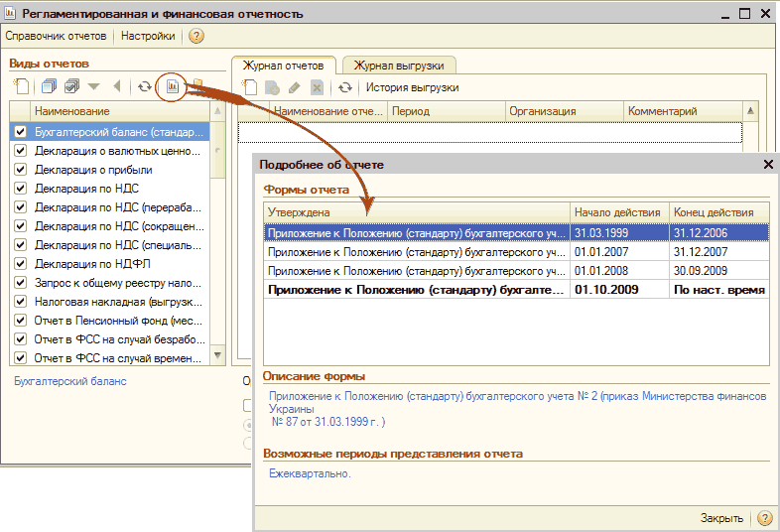Toggle the Декларация по НДФЛ checkbox
780x532 pixels.
coord(20,264)
